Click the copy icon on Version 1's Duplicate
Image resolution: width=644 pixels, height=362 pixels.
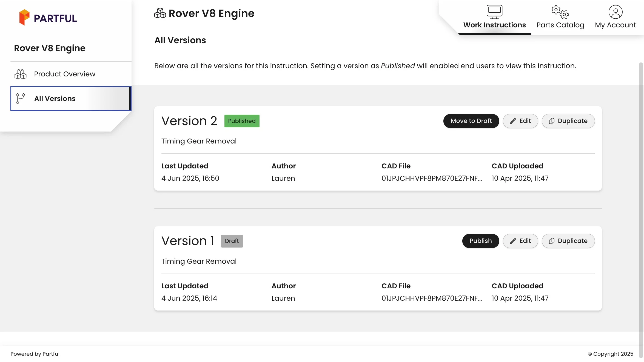[552, 241]
